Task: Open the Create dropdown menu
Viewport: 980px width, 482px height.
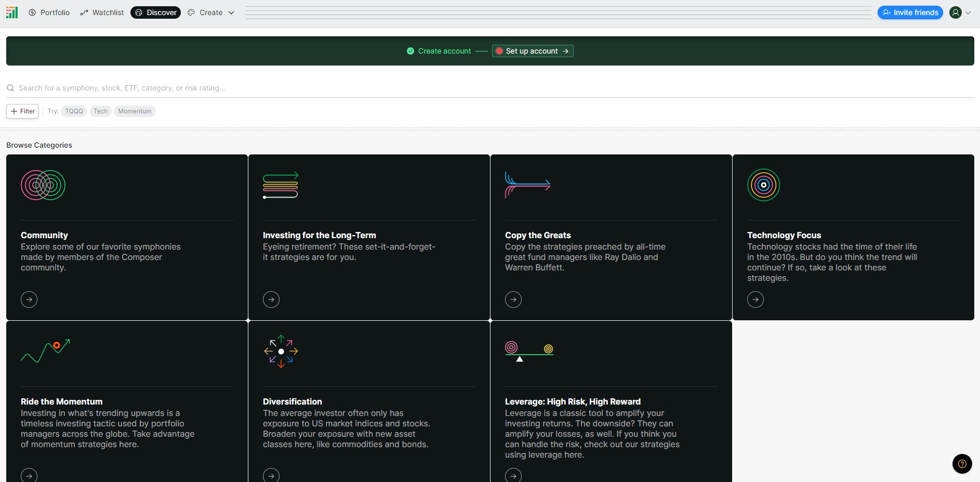Action: (211, 12)
